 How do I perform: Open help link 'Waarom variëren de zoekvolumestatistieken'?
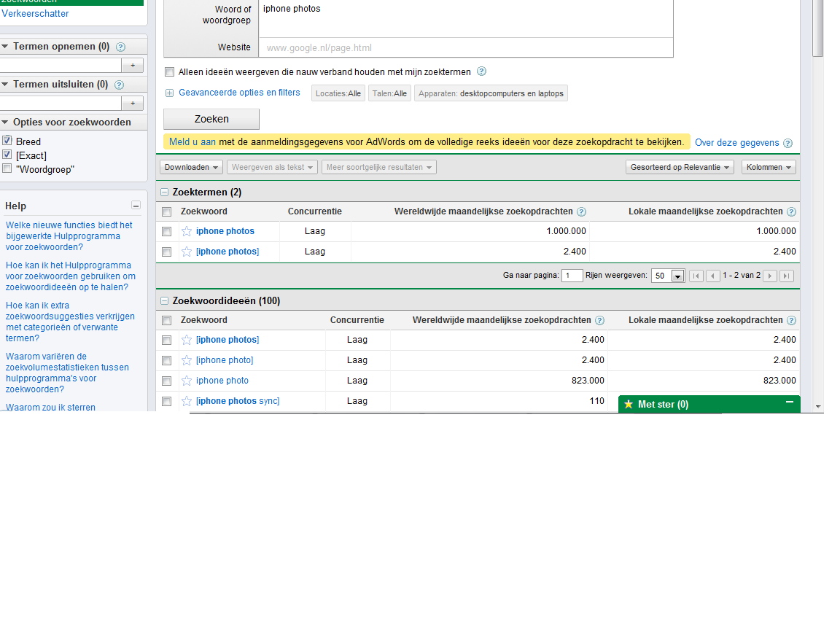coord(67,373)
